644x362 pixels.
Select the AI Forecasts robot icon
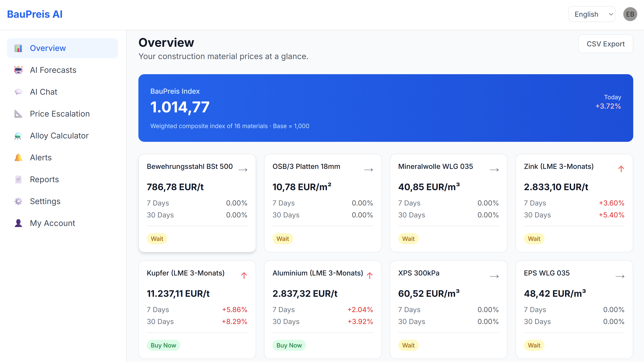point(18,70)
